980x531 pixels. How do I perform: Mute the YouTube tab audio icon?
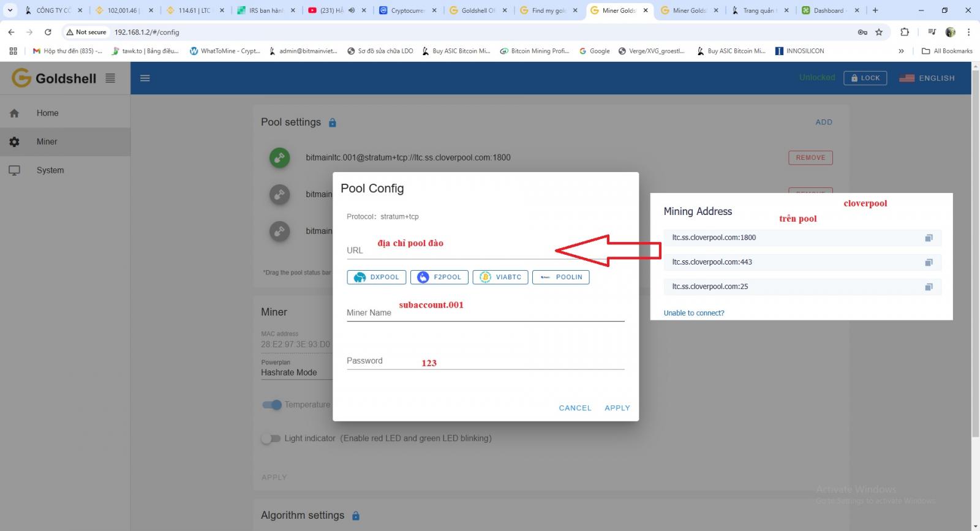352,10
